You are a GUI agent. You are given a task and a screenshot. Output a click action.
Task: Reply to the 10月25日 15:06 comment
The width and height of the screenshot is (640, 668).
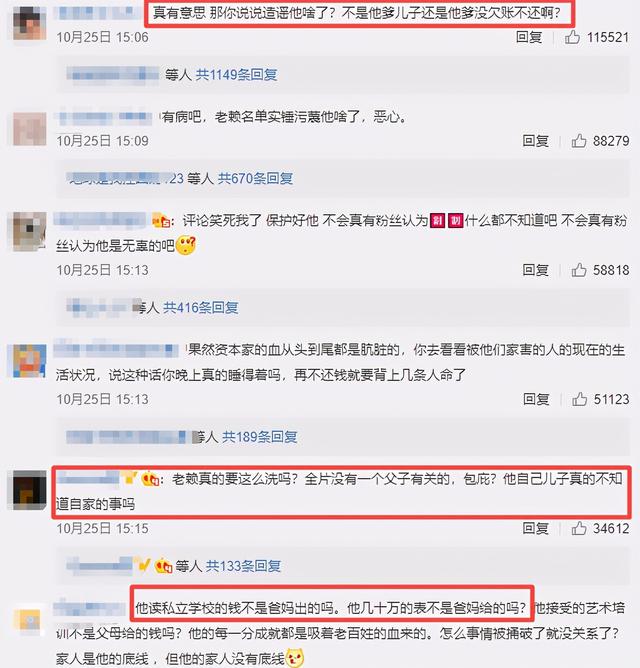tap(529, 37)
